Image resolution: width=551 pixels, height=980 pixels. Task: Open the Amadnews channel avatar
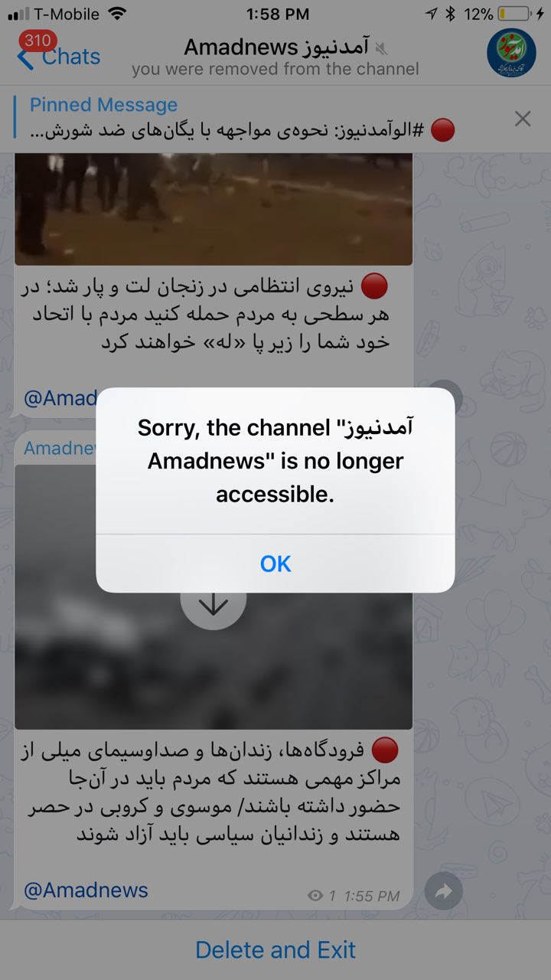coord(512,52)
